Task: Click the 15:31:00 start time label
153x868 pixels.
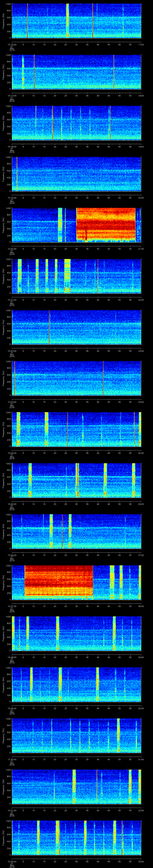Action: [12, 810]
